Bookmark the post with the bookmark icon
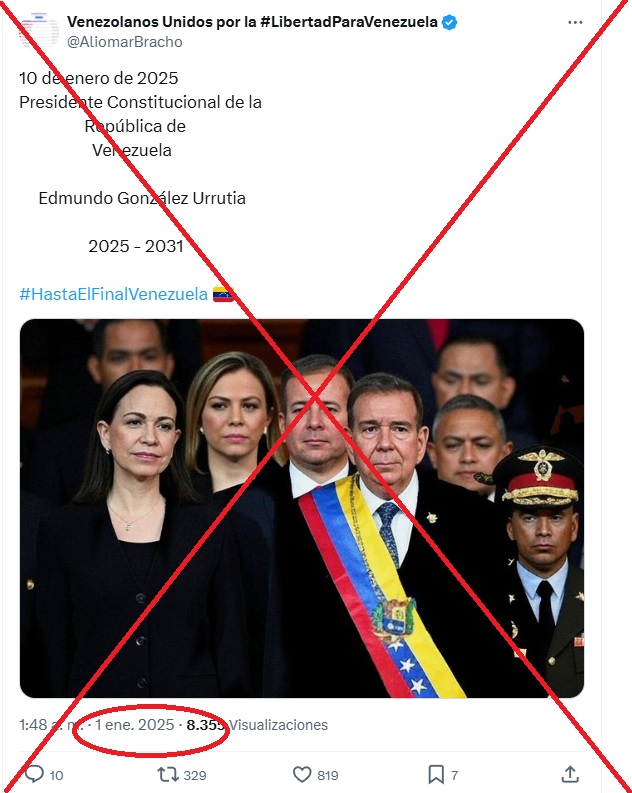Image resolution: width=632 pixels, height=793 pixels. tap(436, 775)
